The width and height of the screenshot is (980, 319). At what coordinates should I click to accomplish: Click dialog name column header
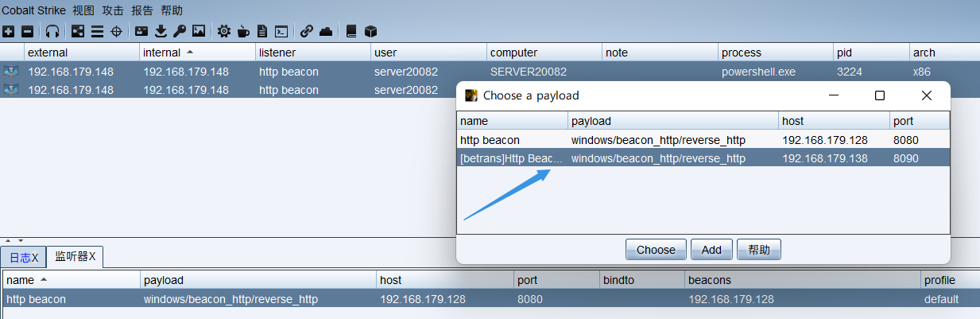tap(513, 121)
